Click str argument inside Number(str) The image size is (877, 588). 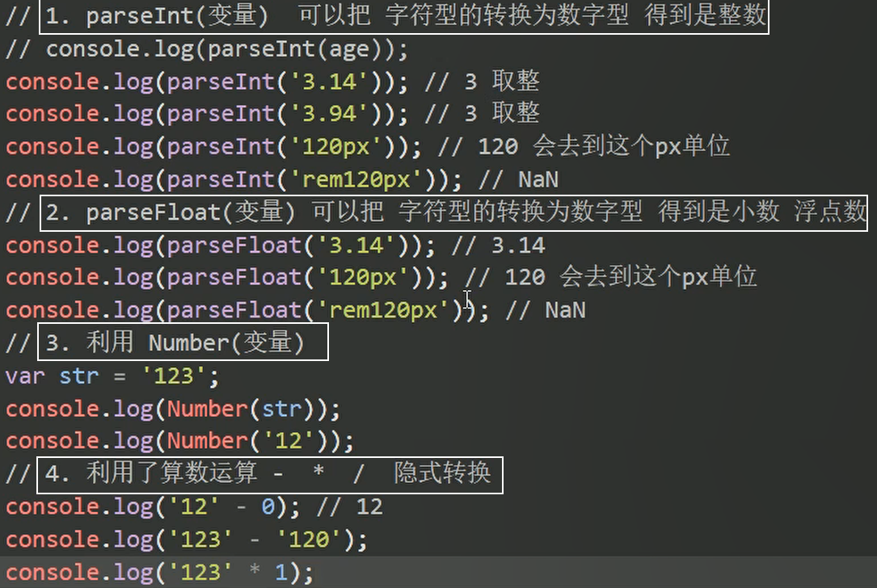pyautogui.click(x=281, y=409)
